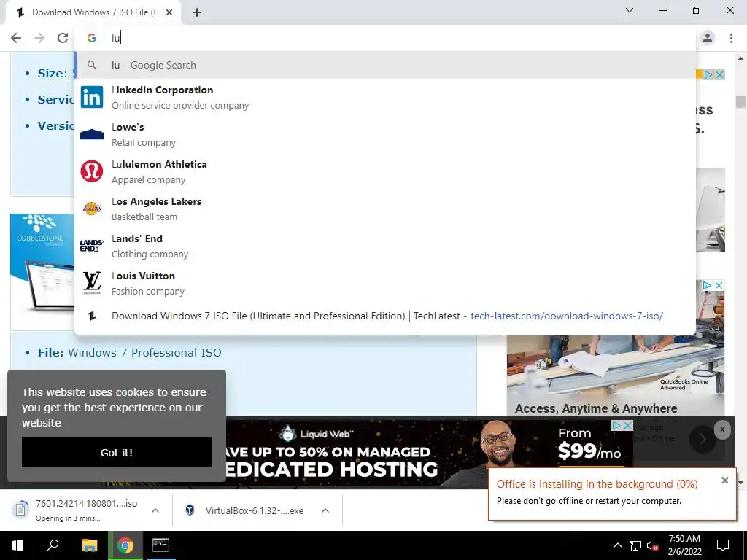747x560 pixels.
Task: Reload the current page
Action: (x=63, y=38)
